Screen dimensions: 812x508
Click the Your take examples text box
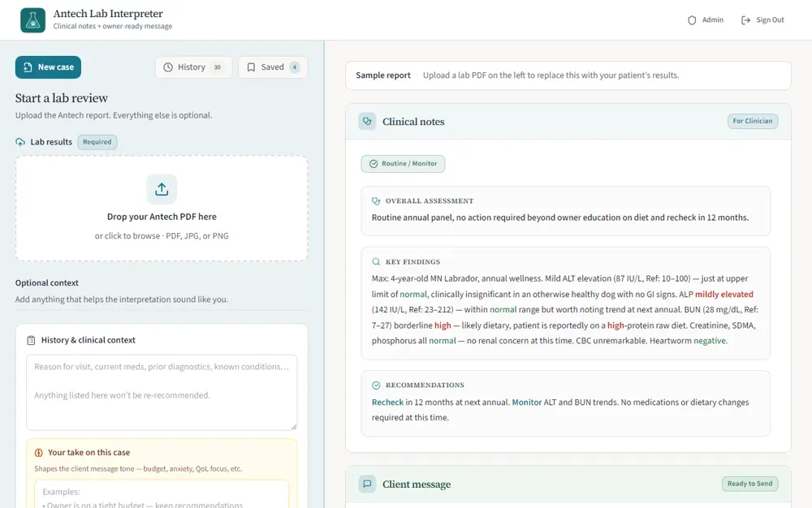tap(162, 494)
